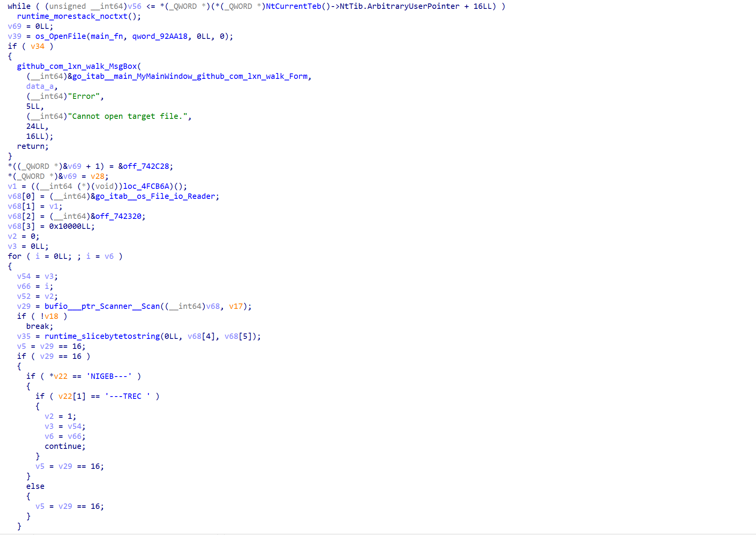Screen dimensions: 756x535
Task: Click the '---TREC ' character constant
Action: point(128,396)
